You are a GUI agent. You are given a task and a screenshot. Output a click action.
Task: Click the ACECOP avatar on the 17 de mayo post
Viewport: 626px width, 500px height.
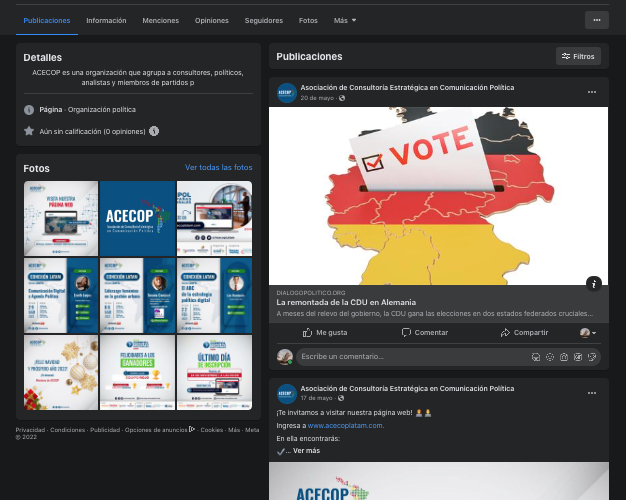click(x=287, y=393)
